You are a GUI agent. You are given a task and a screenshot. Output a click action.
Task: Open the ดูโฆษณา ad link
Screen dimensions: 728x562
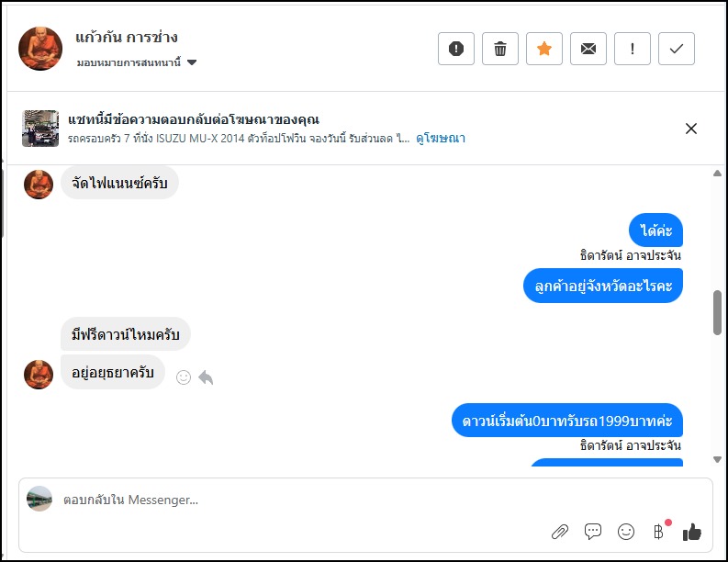441,139
